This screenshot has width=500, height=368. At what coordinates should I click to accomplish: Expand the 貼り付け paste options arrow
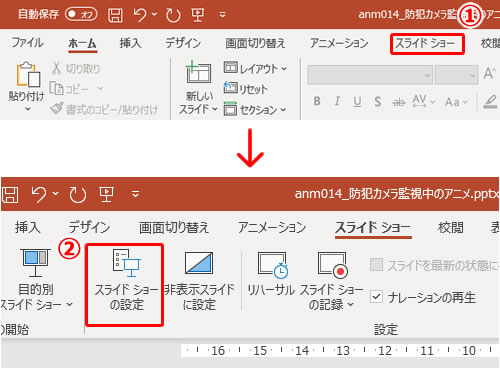click(x=28, y=109)
